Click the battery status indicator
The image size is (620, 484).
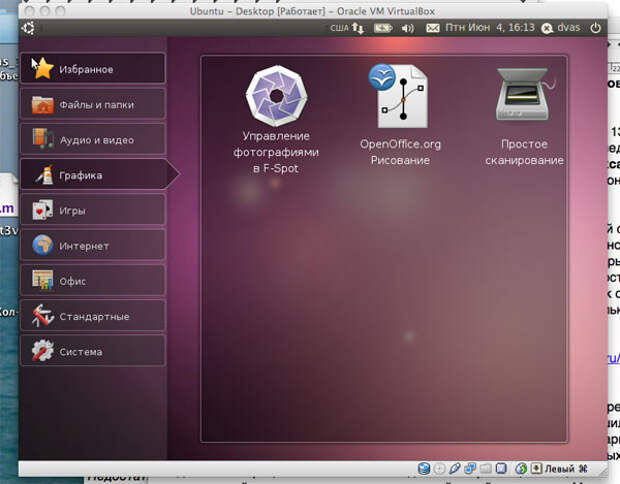[383, 28]
